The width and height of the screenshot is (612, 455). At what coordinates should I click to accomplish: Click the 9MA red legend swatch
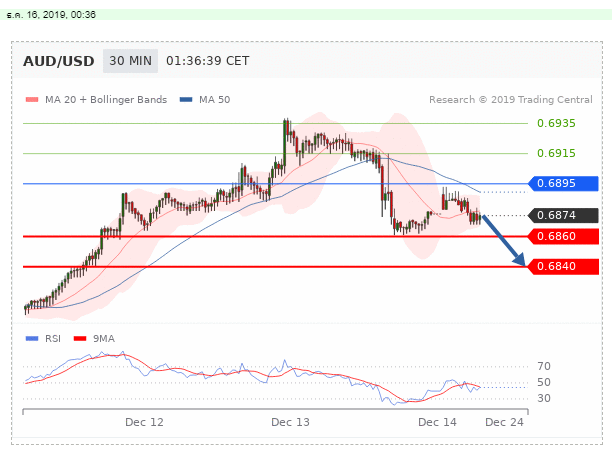click(x=80, y=338)
